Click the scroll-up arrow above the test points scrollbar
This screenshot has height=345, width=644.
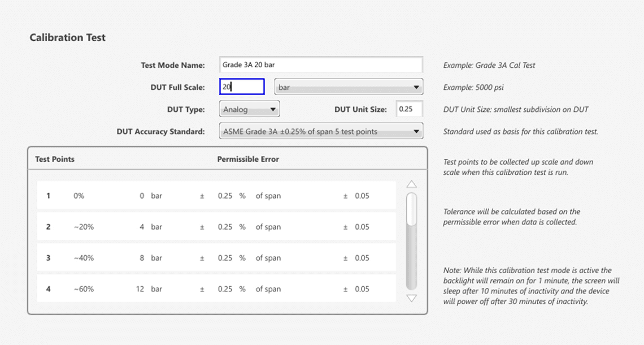pyautogui.click(x=411, y=183)
